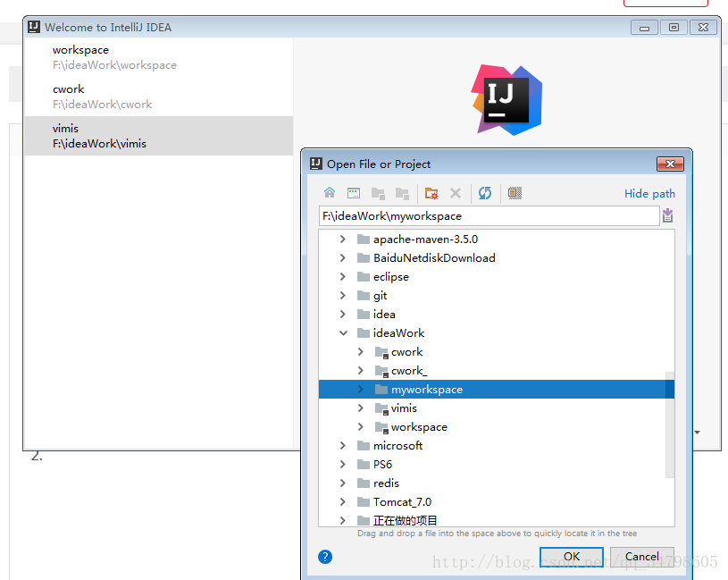Click file tree vertical scrollbar
Image resolution: width=728 pixels, height=580 pixels.
pos(670,424)
